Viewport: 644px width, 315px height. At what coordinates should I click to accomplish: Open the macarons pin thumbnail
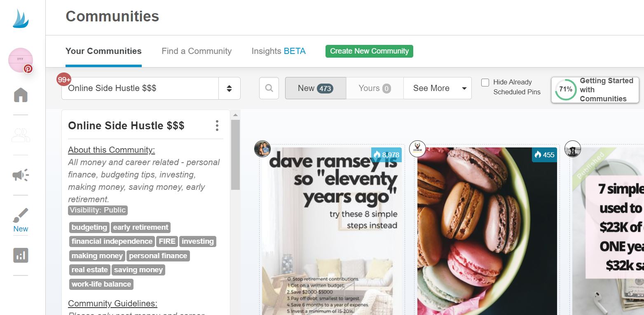487,231
